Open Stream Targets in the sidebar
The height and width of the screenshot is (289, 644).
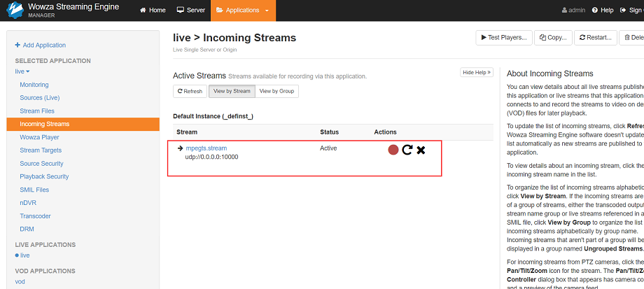(x=41, y=150)
